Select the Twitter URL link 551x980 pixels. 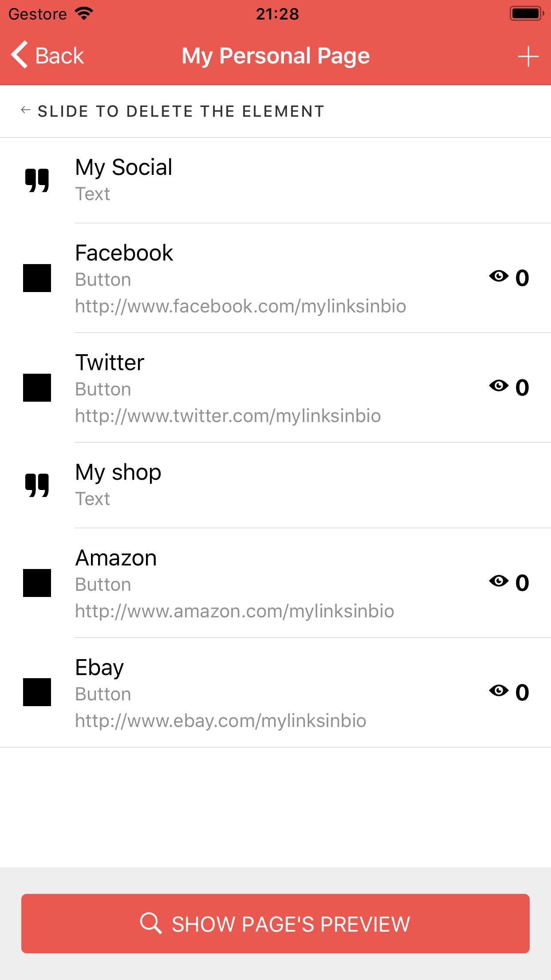point(228,415)
